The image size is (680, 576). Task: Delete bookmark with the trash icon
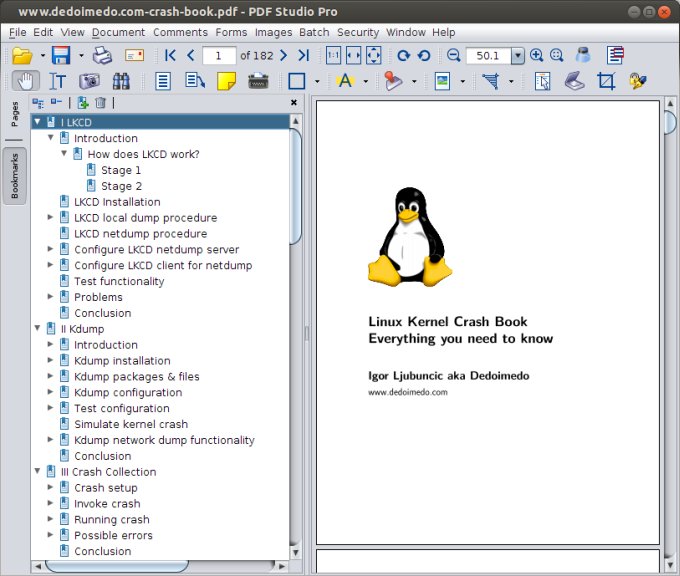coord(100,103)
